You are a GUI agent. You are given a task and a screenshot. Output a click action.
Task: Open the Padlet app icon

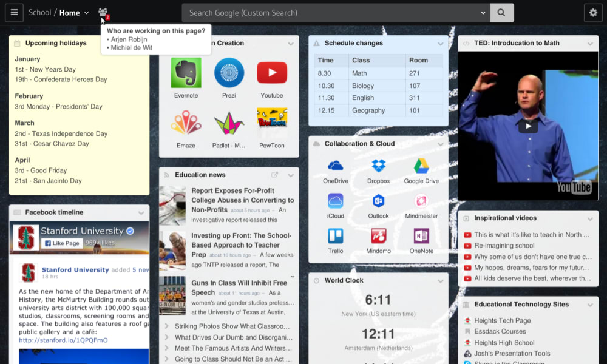tap(229, 123)
